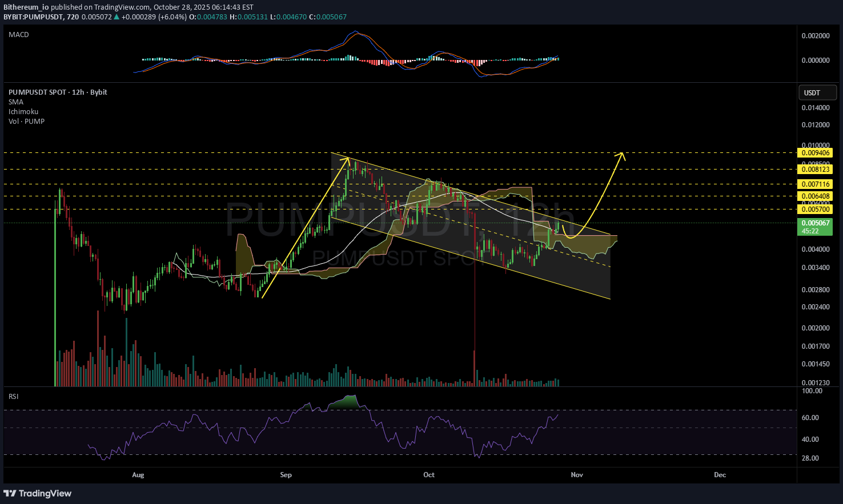Click the 0.007116 price level label
The height and width of the screenshot is (504, 843).
(x=815, y=184)
